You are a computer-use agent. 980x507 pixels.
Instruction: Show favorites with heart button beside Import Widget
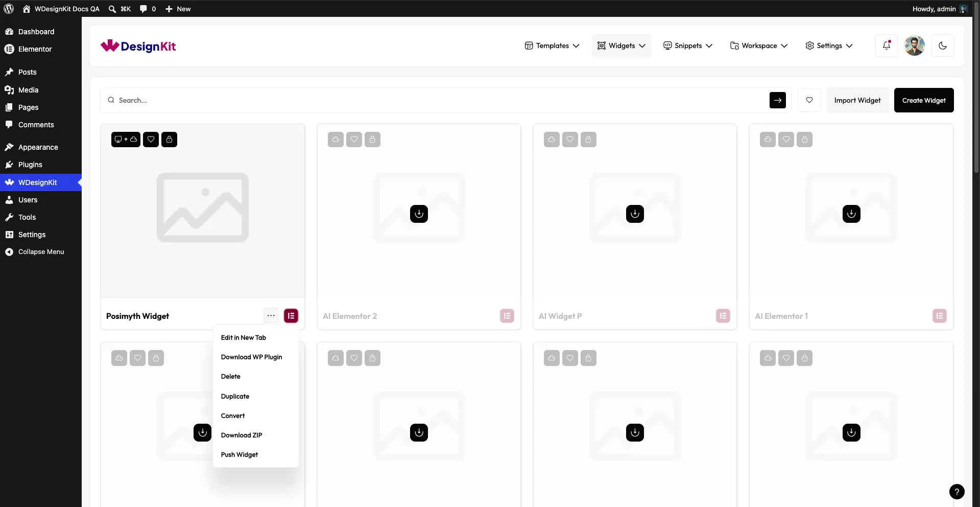click(809, 100)
